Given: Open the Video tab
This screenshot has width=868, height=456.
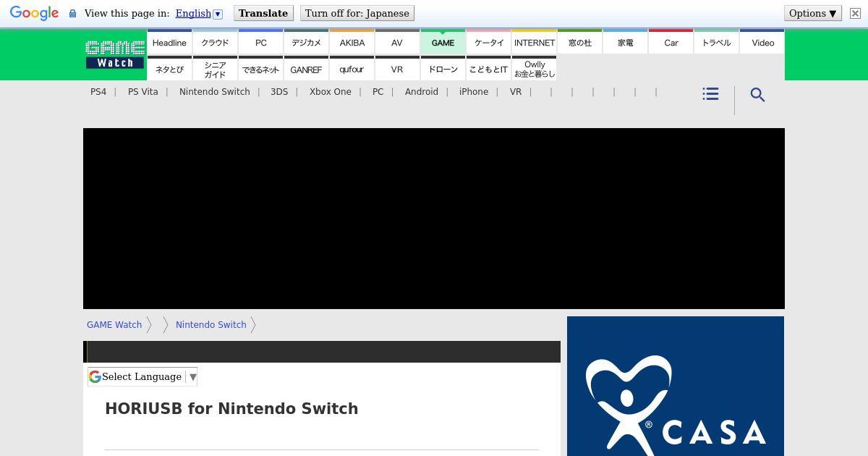Looking at the screenshot, I should [x=762, y=43].
